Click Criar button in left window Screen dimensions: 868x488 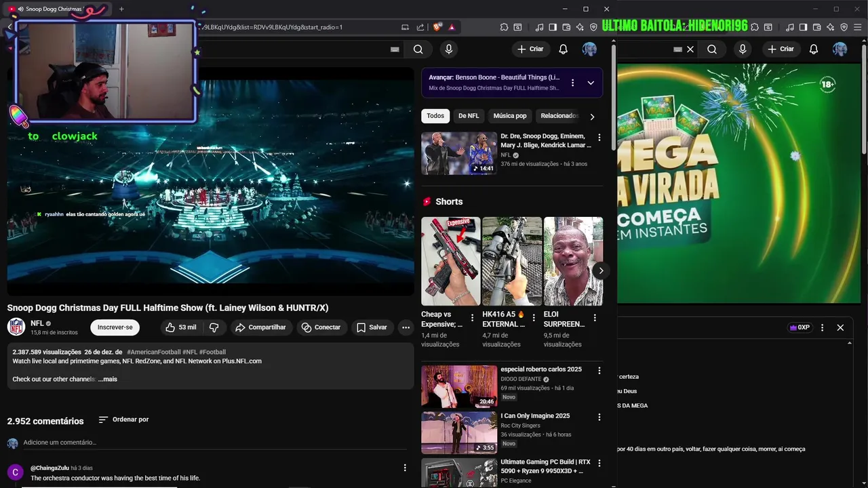coord(530,49)
